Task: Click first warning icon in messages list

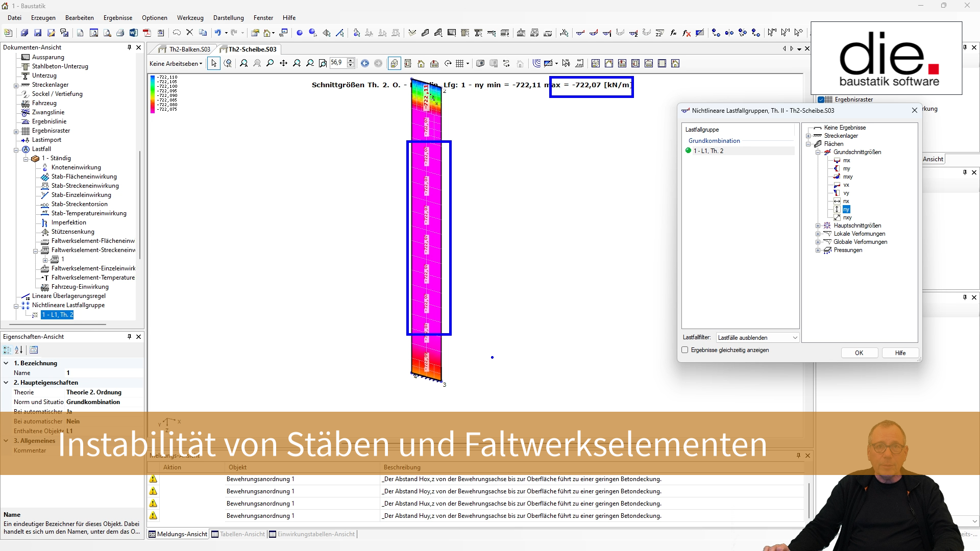Action: pos(153,479)
